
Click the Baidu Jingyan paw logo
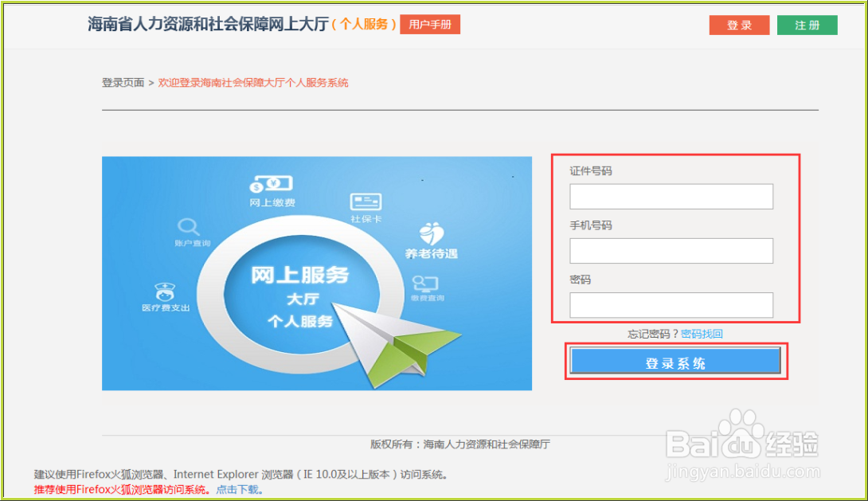click(x=740, y=436)
